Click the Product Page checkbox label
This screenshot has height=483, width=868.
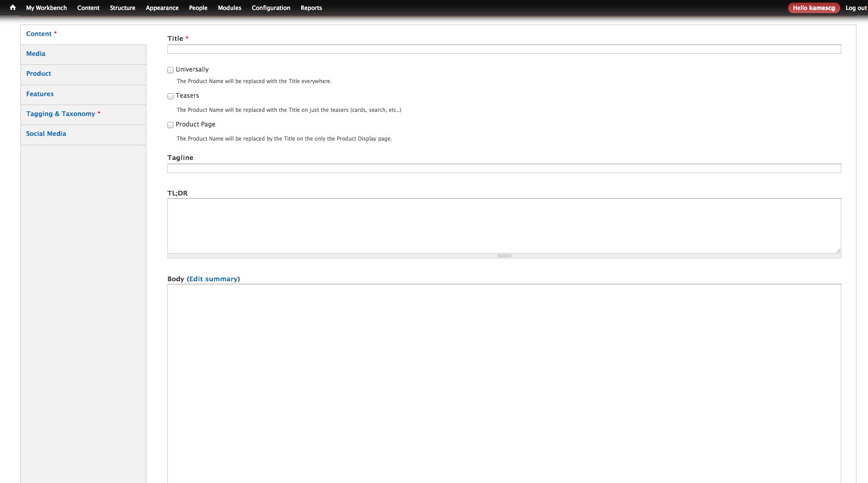(x=196, y=124)
